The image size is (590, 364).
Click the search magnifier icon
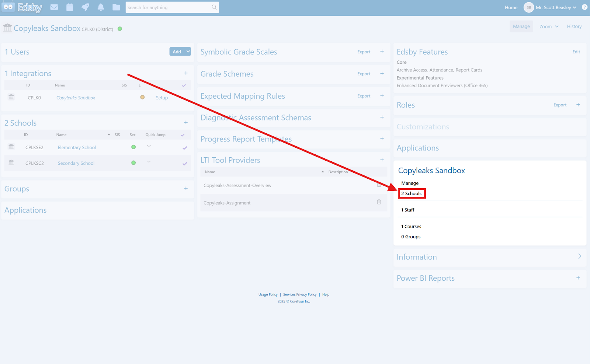[x=214, y=7]
